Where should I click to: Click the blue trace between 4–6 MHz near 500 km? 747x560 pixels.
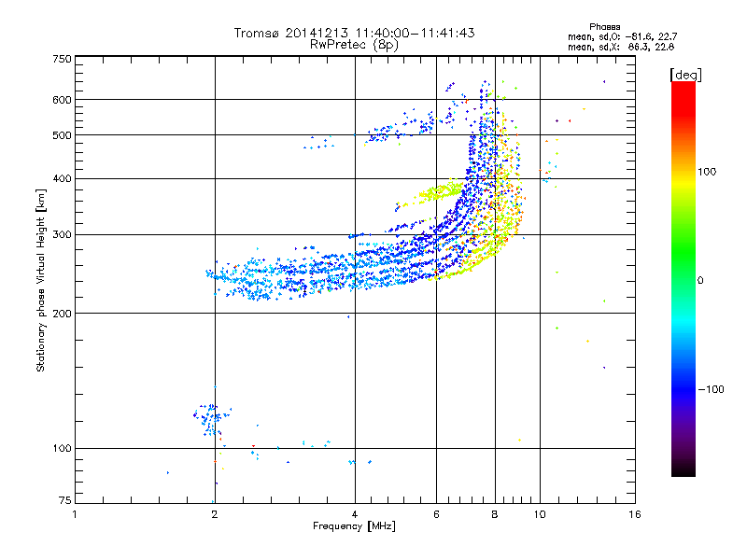401,128
